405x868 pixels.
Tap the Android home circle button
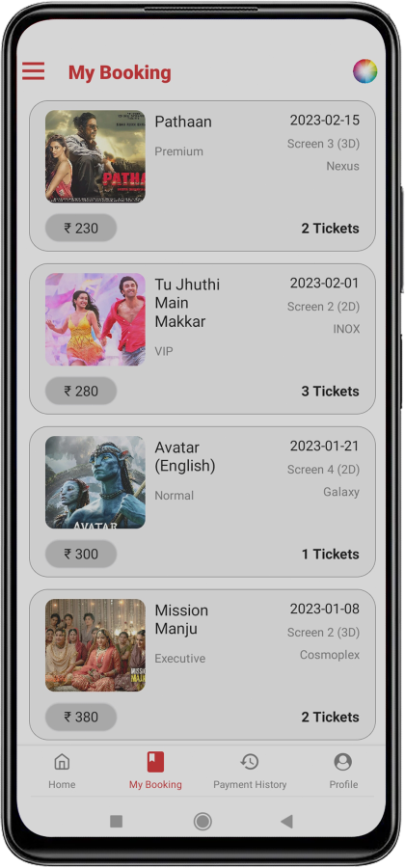tap(202, 822)
